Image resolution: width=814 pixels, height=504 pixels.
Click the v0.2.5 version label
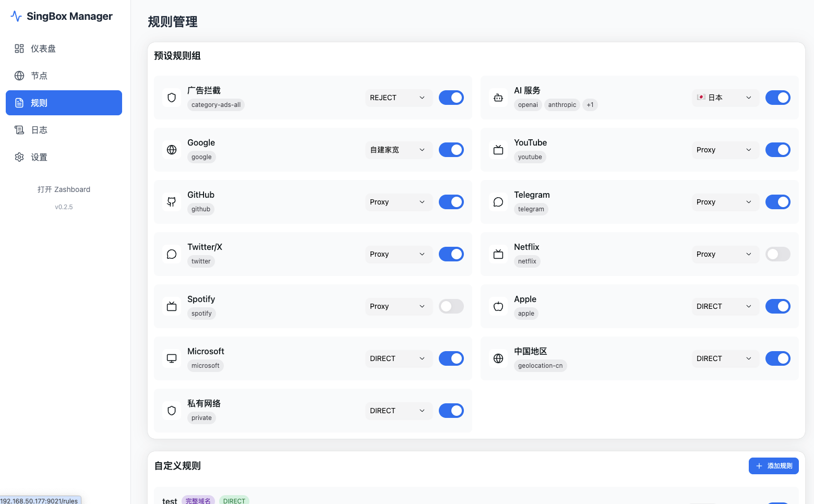coord(64,207)
